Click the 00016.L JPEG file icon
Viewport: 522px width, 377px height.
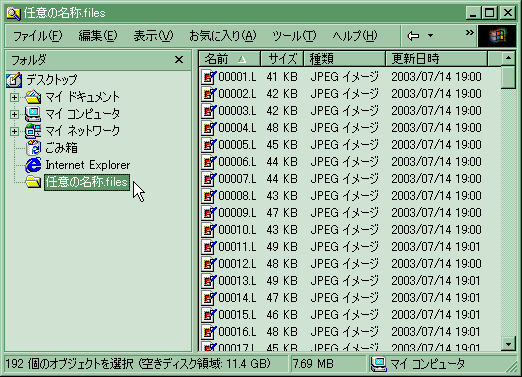click(x=209, y=332)
